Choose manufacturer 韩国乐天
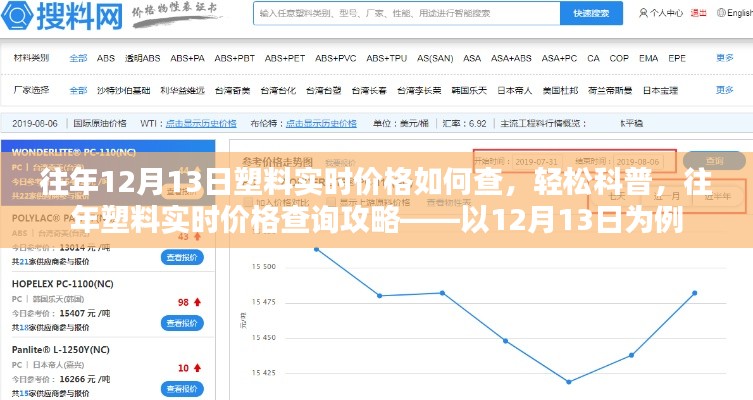This screenshot has width=753, height=400. (x=469, y=90)
